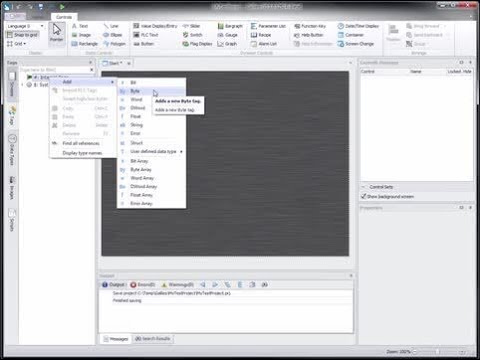Show the Warnings filter
The image size is (480, 360).
178,285
